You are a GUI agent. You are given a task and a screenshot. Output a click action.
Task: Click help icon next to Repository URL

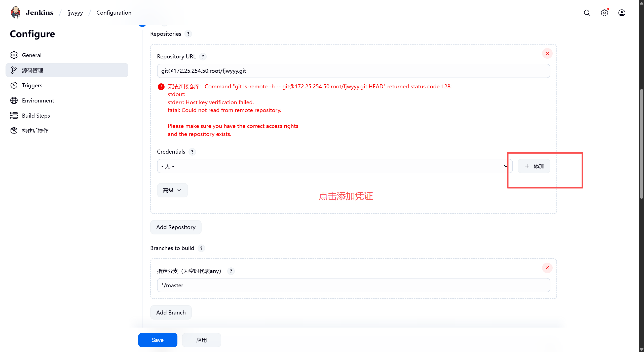203,57
